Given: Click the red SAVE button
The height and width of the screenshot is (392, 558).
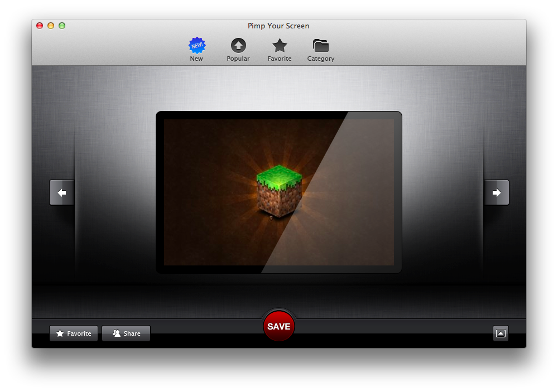Looking at the screenshot, I should click(x=279, y=326).
